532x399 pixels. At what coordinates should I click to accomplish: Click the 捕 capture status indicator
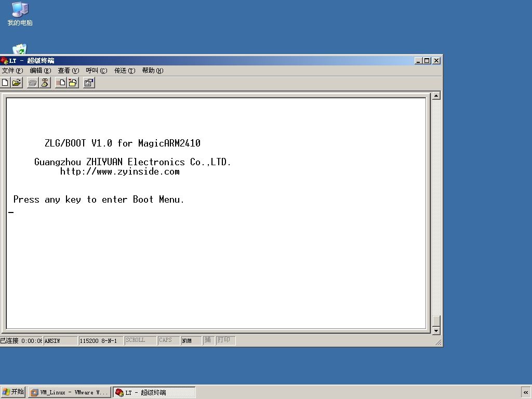click(x=208, y=340)
